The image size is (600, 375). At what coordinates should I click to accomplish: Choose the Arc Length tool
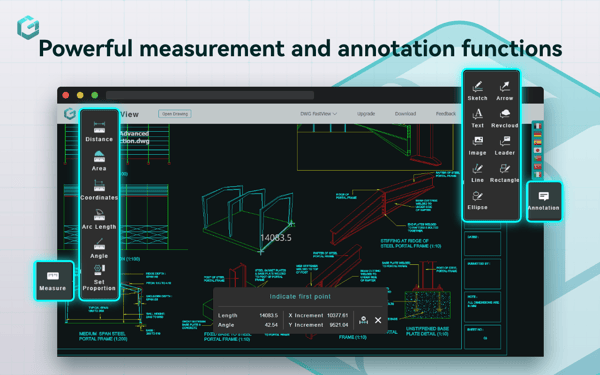[99, 219]
